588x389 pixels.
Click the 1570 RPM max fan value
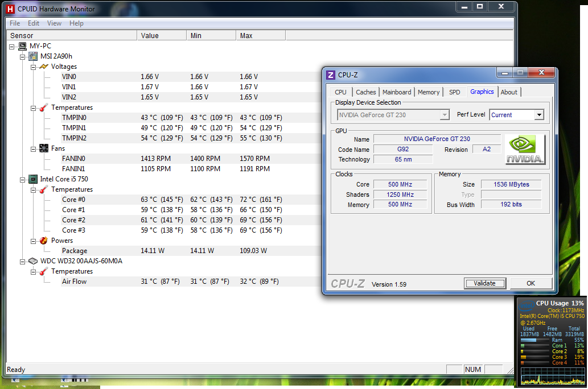point(254,159)
